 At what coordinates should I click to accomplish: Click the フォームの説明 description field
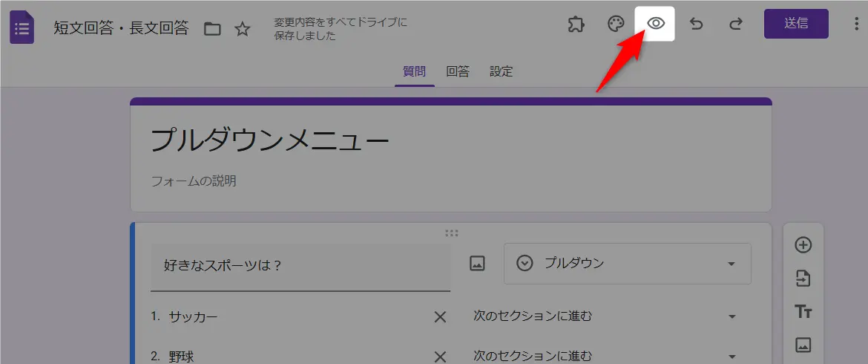pos(194,181)
